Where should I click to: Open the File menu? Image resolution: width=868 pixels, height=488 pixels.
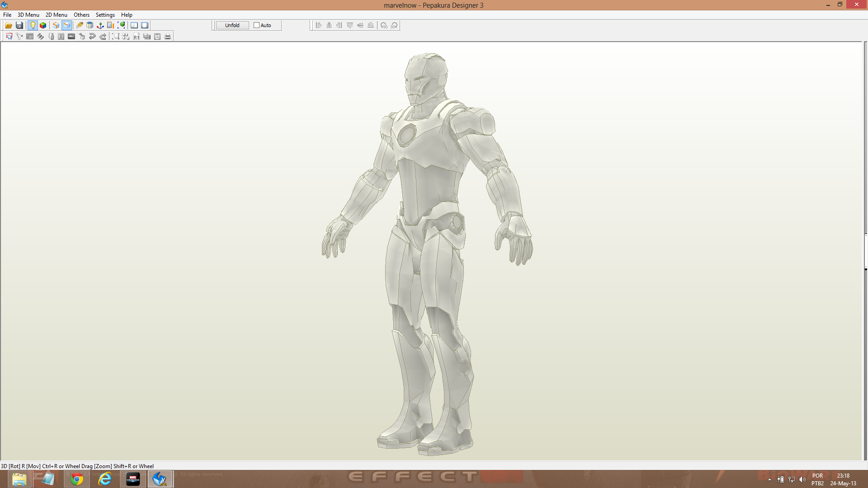(x=7, y=15)
